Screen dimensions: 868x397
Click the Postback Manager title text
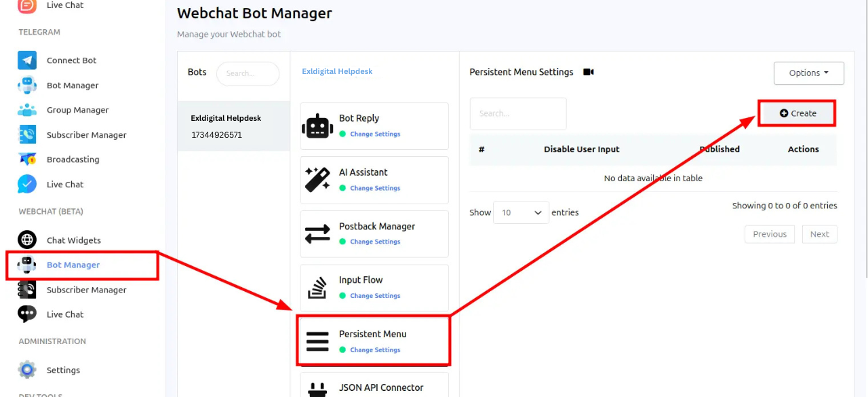point(377,227)
